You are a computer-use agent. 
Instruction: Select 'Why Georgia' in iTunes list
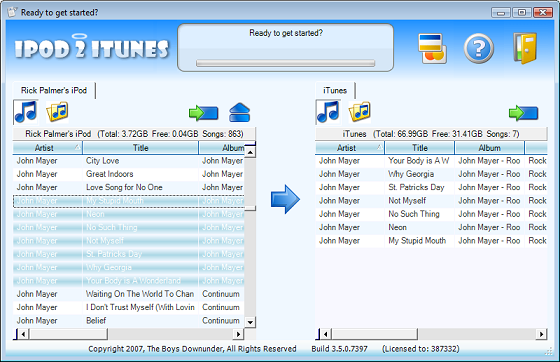pos(431,174)
